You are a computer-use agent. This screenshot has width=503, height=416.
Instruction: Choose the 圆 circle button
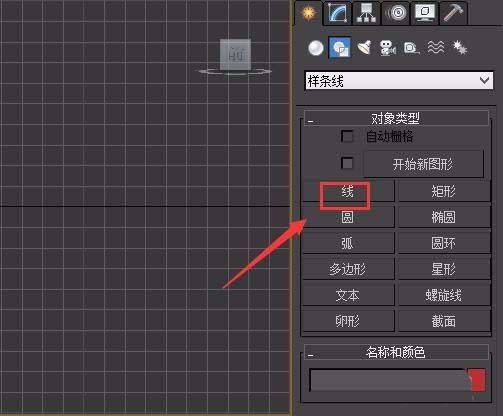(x=348, y=217)
